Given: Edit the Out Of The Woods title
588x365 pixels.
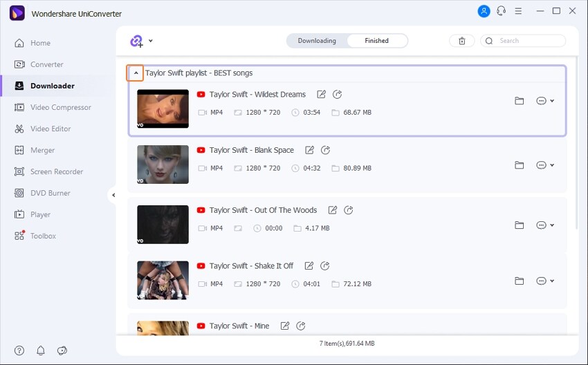Looking at the screenshot, I should point(332,210).
